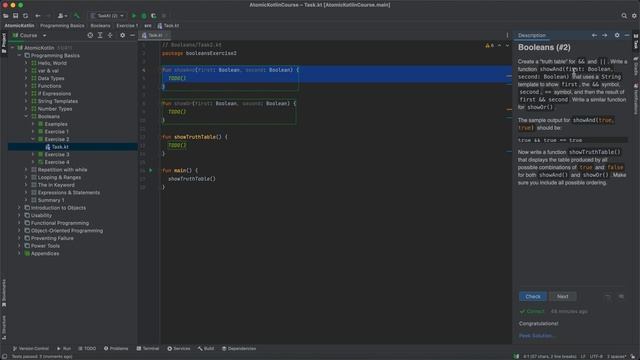Click the editor warnings indicator

click(490, 45)
